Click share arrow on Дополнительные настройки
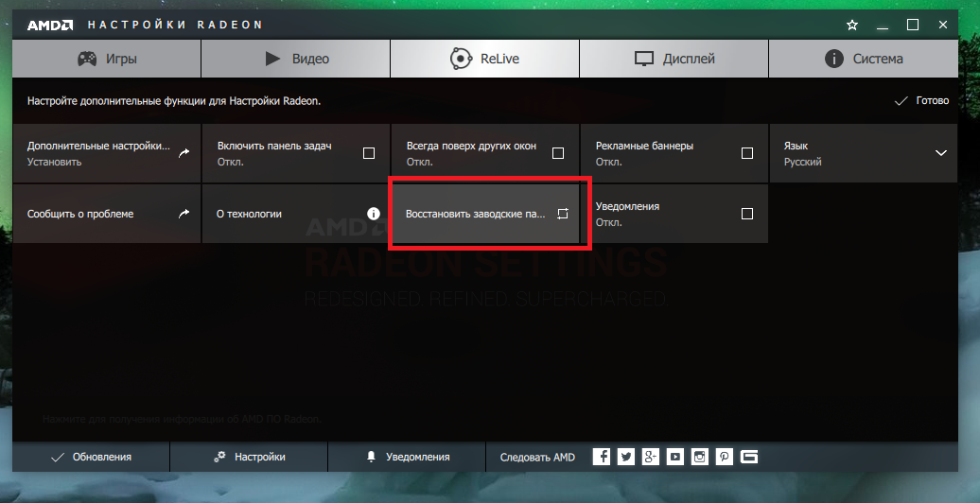 tap(184, 153)
